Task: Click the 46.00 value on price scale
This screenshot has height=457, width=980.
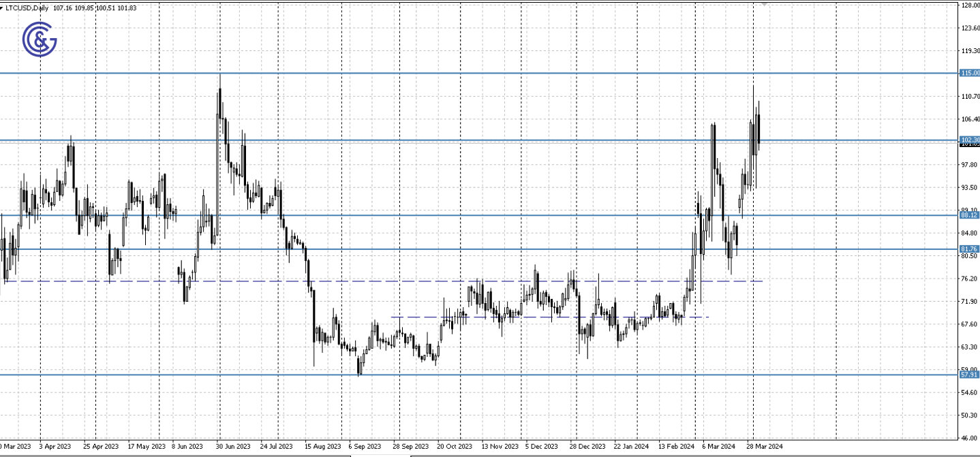Action: pyautogui.click(x=969, y=438)
